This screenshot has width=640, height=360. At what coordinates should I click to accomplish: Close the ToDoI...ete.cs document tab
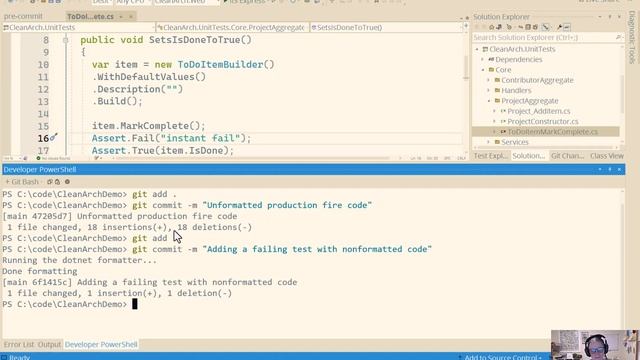click(x=131, y=17)
